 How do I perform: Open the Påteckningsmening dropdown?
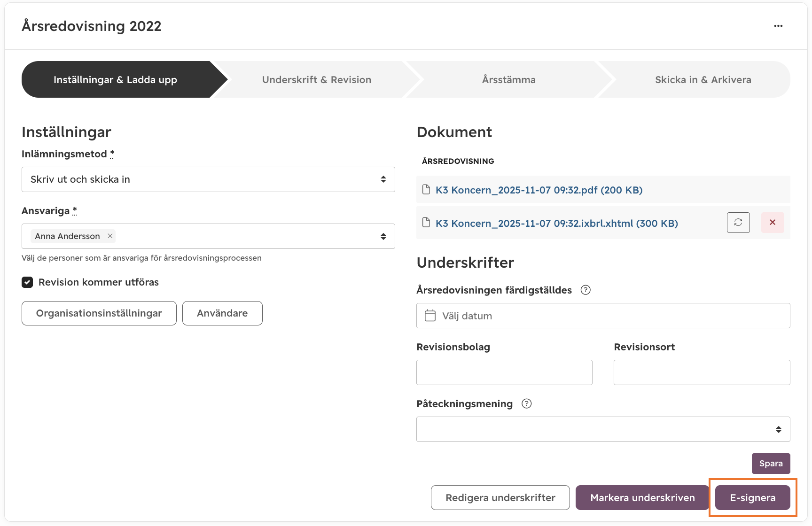pos(603,429)
